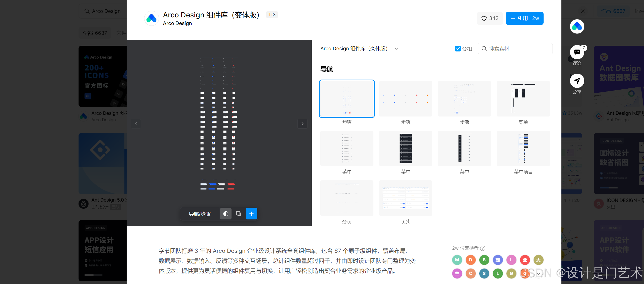644x284 pixels.
Task: Click the right arrow to view next preview
Action: click(x=302, y=123)
